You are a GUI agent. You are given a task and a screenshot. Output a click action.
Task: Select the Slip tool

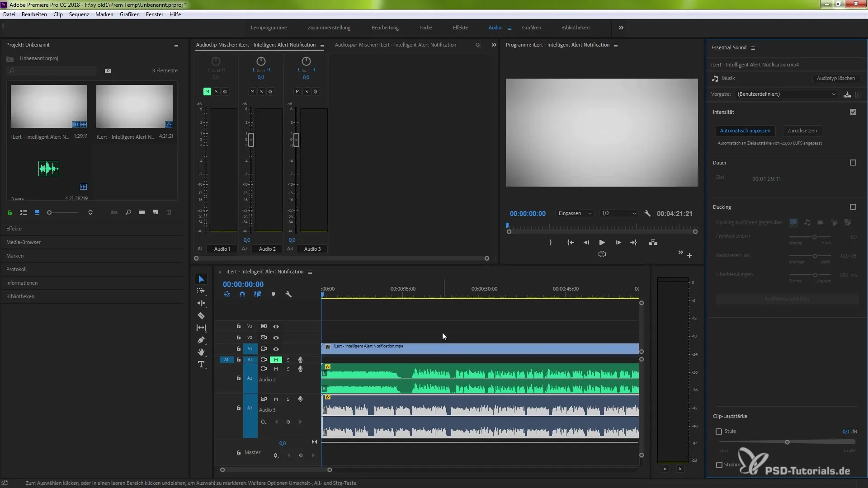(201, 328)
